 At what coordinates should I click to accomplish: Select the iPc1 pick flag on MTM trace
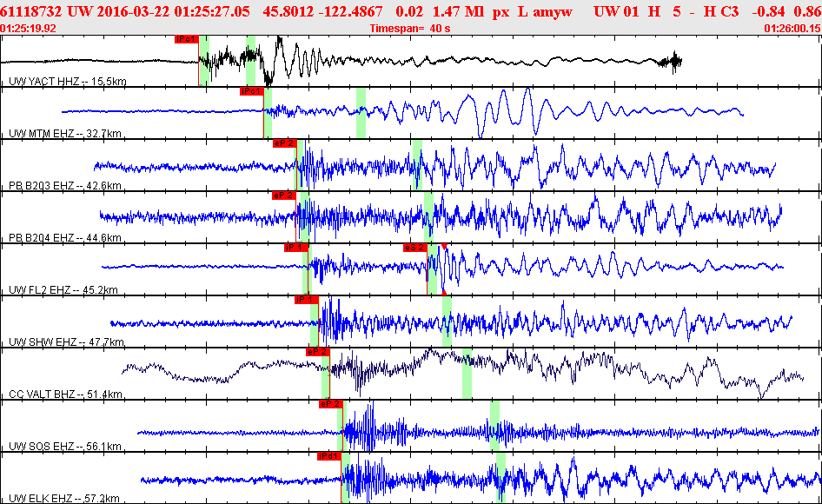point(251,91)
